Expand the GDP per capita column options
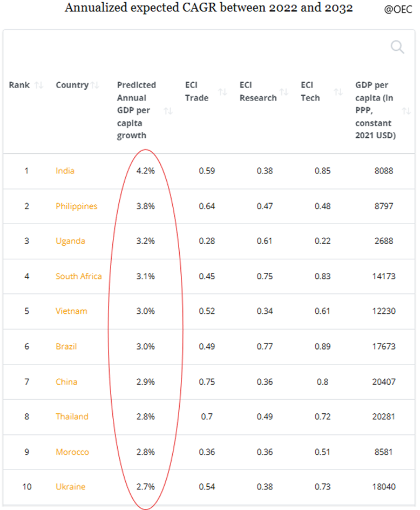This screenshot has width=420, height=510. point(406,111)
